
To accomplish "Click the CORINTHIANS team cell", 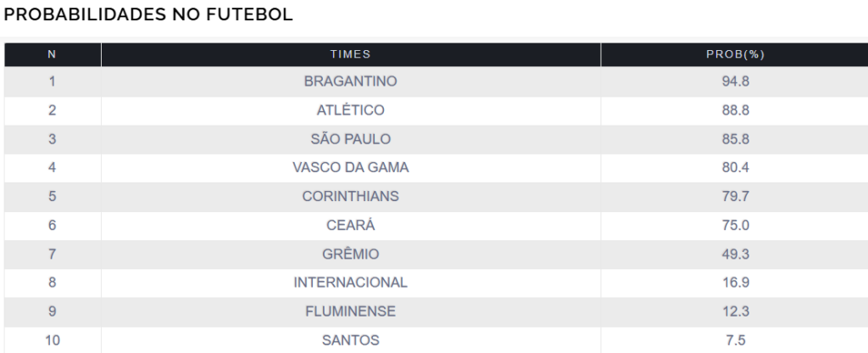I will (350, 197).
